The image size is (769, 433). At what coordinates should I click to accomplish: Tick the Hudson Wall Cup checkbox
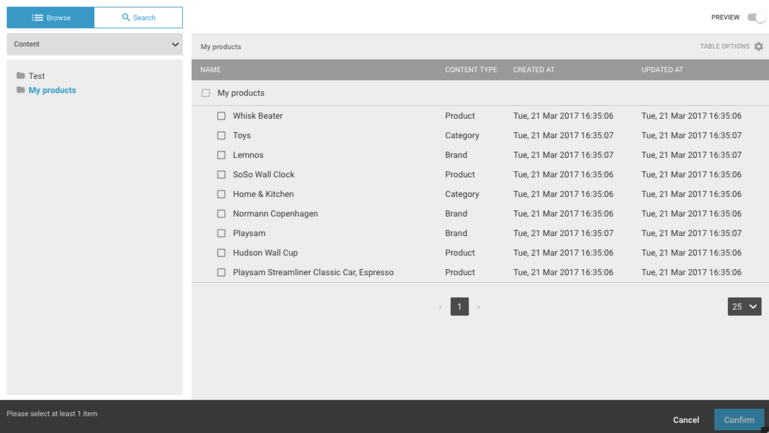tap(222, 253)
